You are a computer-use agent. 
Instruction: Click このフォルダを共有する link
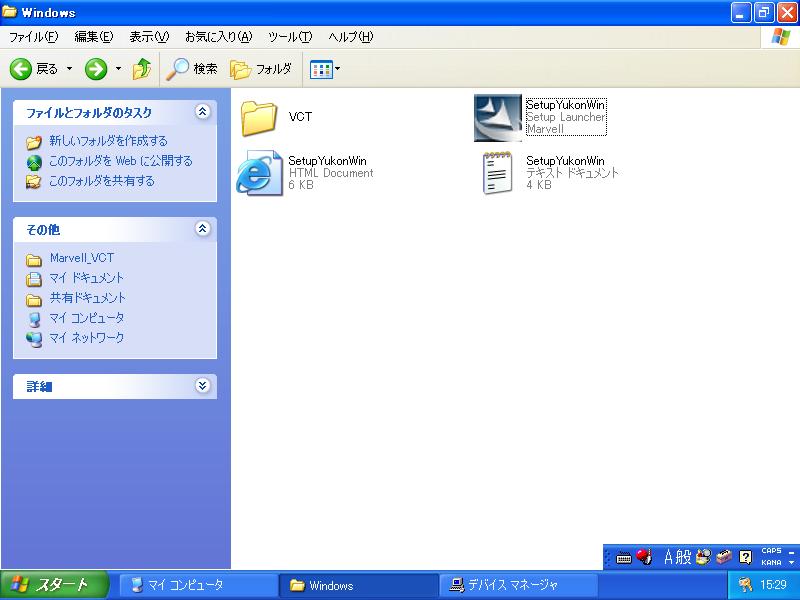click(101, 181)
